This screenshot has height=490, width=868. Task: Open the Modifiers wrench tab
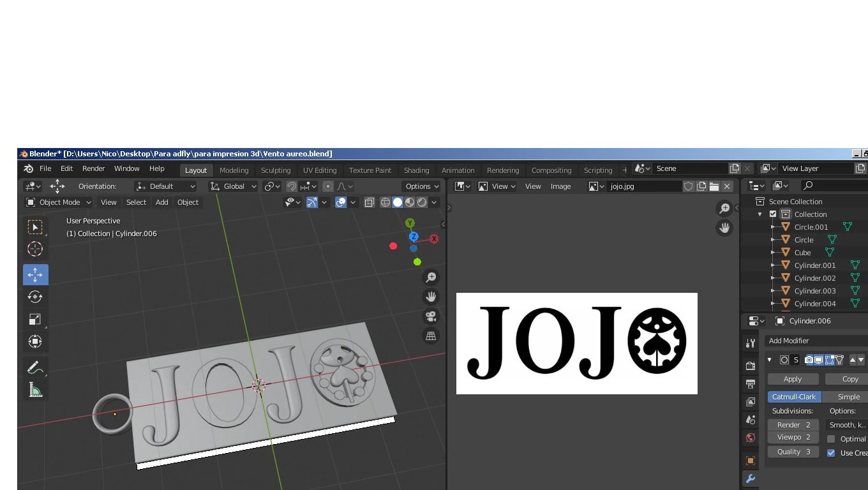(751, 479)
